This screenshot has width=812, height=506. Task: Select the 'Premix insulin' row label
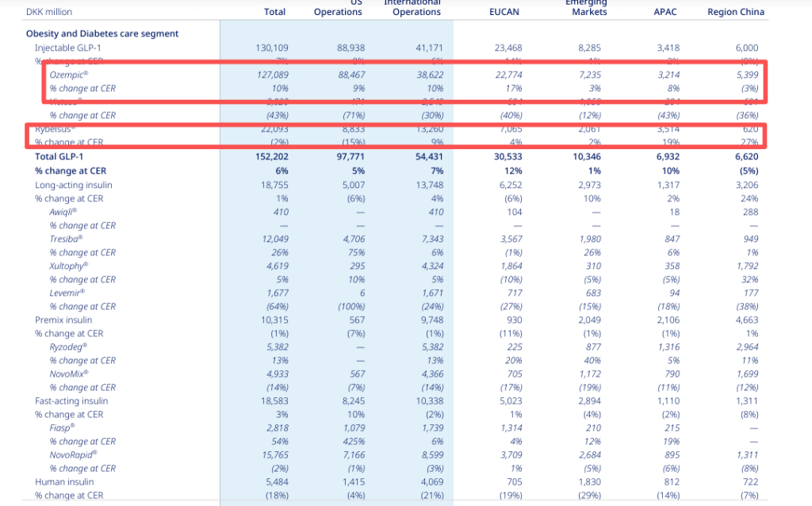point(63,320)
